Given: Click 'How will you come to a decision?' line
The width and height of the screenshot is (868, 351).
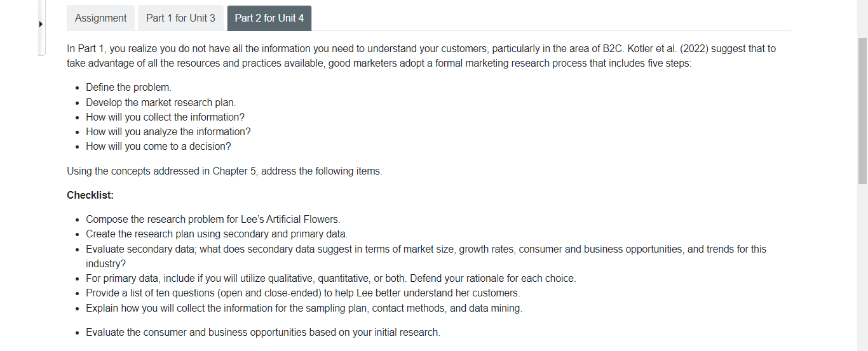Looking at the screenshot, I should click(159, 146).
